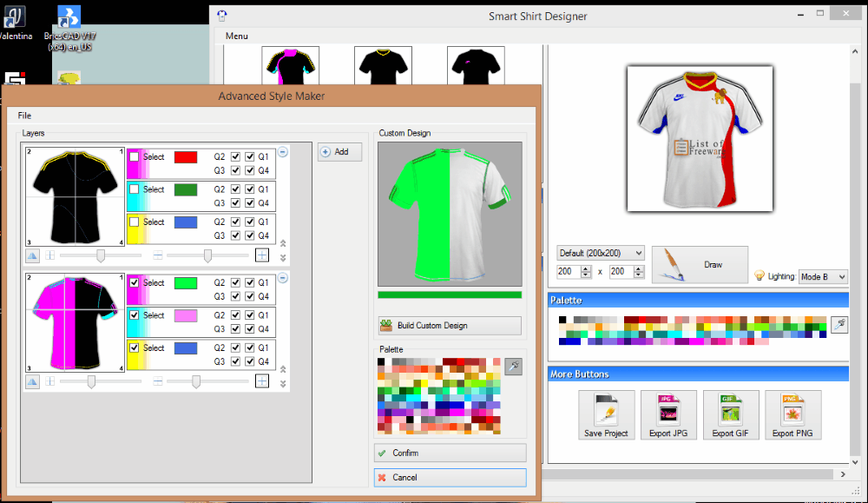Open the Default (200x200) size dropdown

pyautogui.click(x=601, y=253)
